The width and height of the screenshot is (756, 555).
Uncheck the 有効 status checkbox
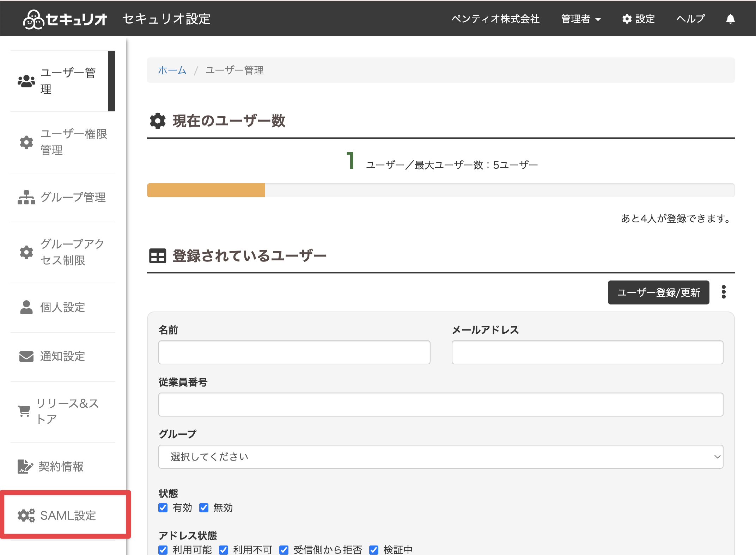[x=163, y=508]
